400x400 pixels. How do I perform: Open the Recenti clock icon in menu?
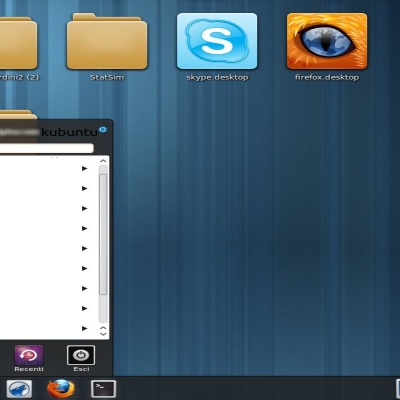(29, 355)
